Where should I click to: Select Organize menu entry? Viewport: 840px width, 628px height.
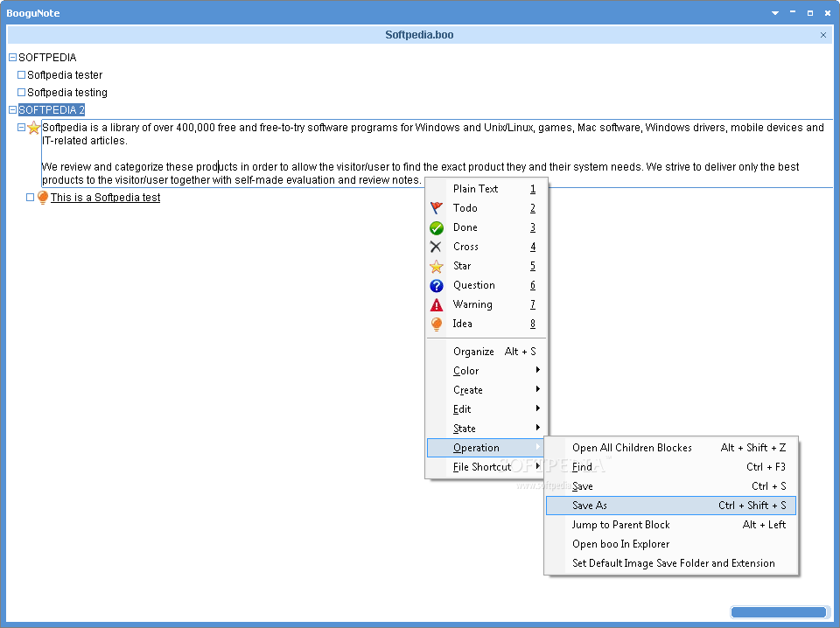[486, 352]
